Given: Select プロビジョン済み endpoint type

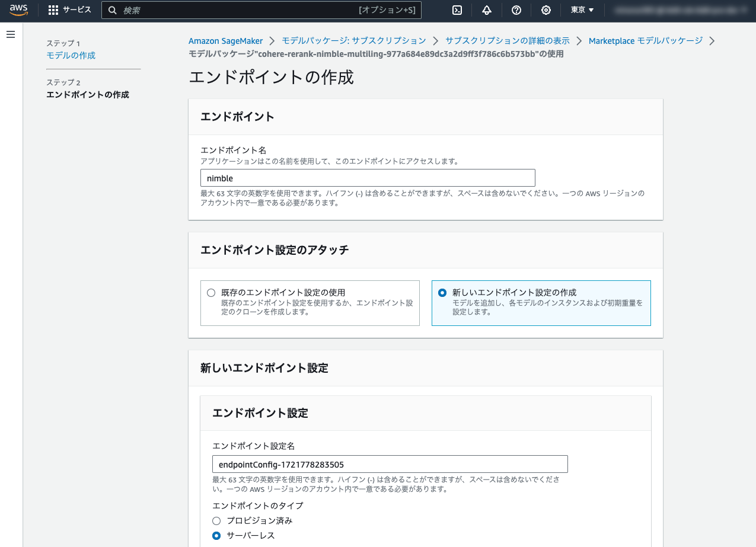Looking at the screenshot, I should coord(216,521).
